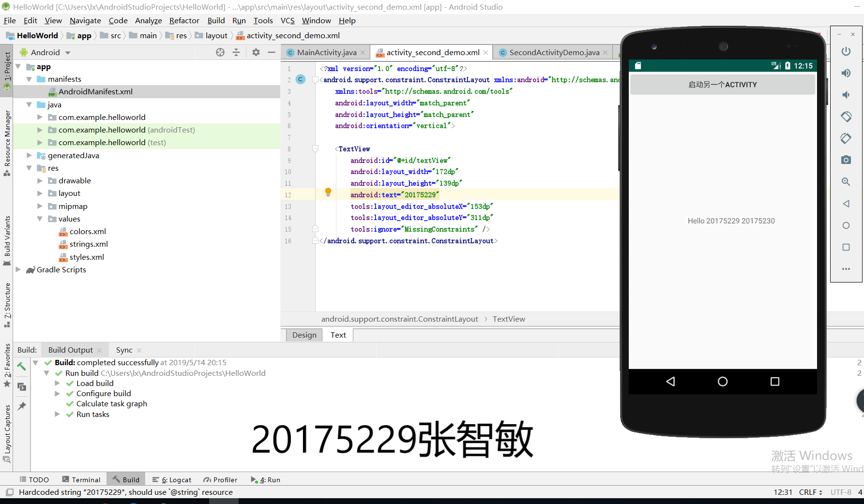Click the pin tab icon in Build panel
Image resolution: width=864 pixels, height=504 pixels.
point(22,406)
